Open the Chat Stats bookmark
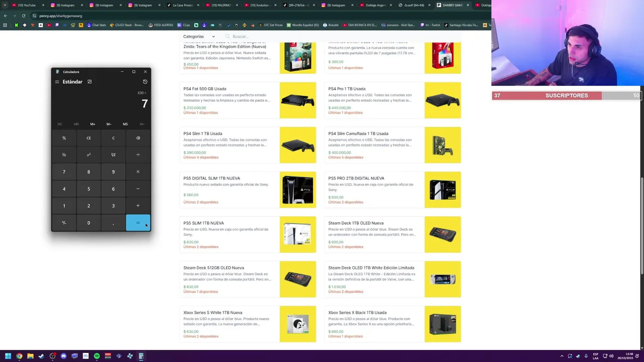This screenshot has width=644, height=362. (x=97, y=25)
